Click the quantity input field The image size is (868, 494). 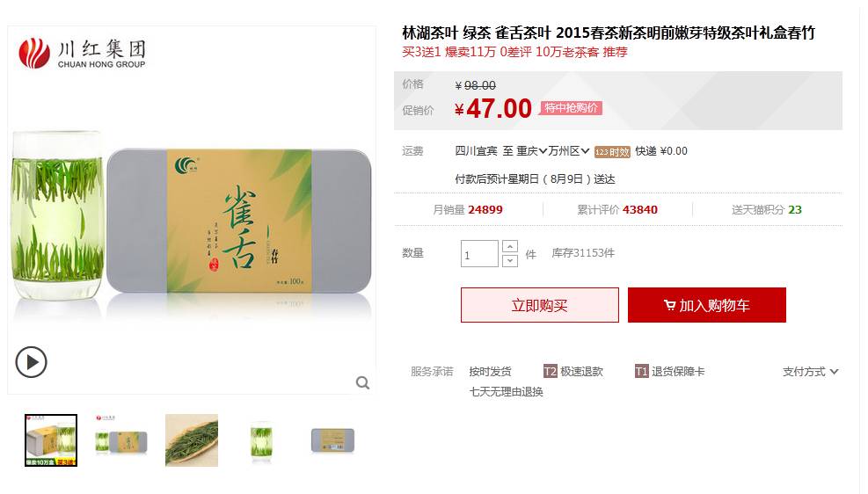coord(479,254)
